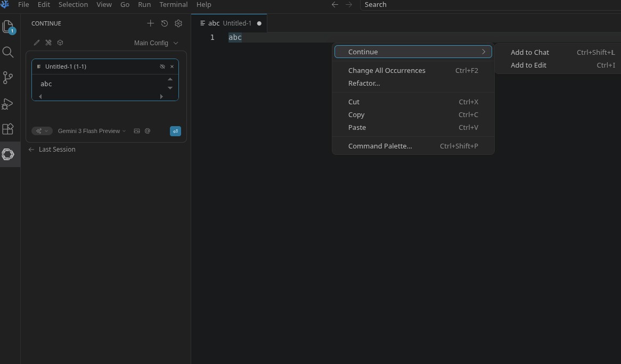Start a new Continue session with plus

[x=151, y=23]
